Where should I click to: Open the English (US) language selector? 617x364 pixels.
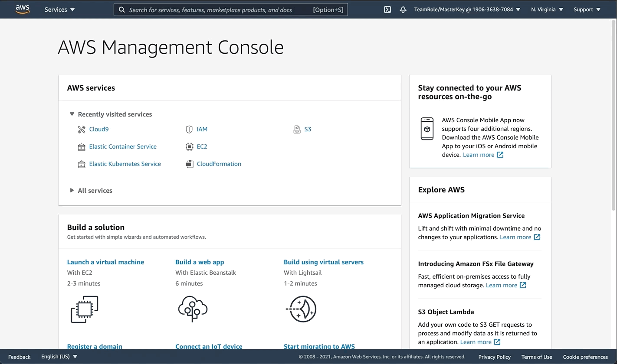(59, 357)
